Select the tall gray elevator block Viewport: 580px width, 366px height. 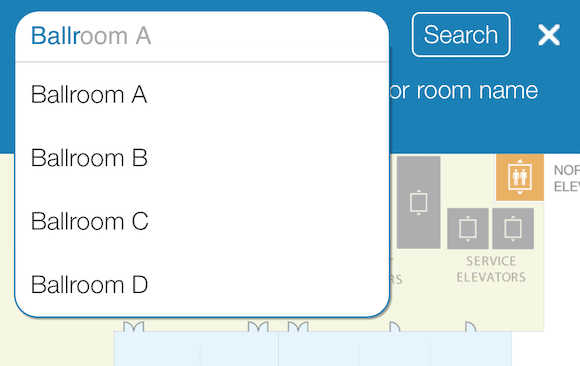[x=418, y=202]
